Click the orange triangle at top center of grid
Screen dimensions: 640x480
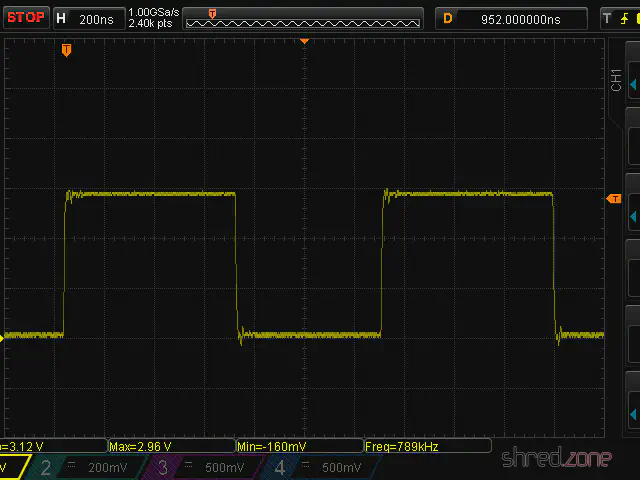click(305, 42)
